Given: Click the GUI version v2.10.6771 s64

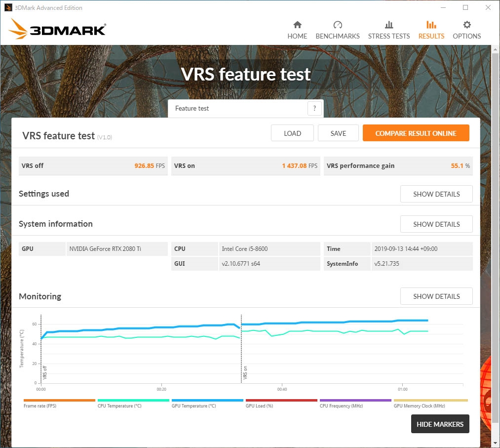Looking at the screenshot, I should (x=269, y=264).
